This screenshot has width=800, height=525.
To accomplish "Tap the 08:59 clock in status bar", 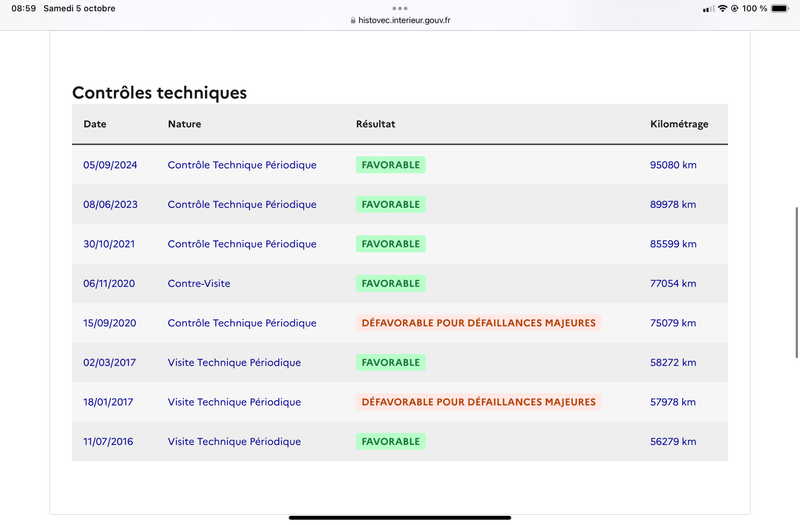I will [23, 8].
